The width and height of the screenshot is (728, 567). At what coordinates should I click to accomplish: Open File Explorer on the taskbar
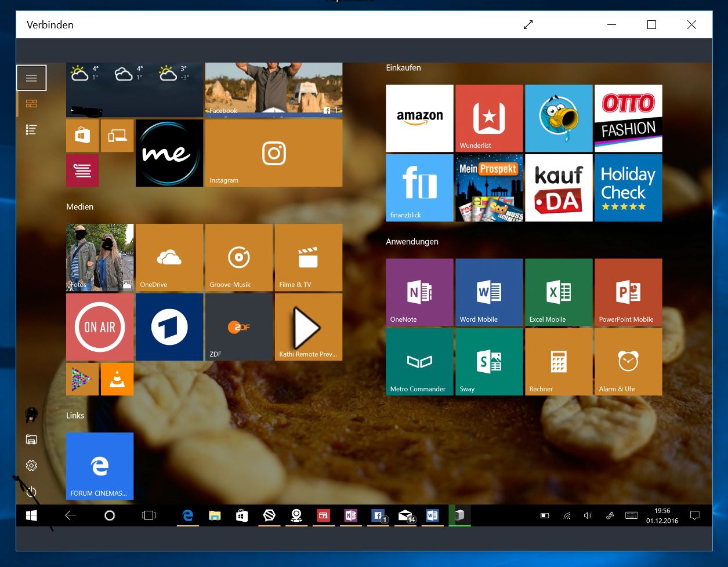215,515
